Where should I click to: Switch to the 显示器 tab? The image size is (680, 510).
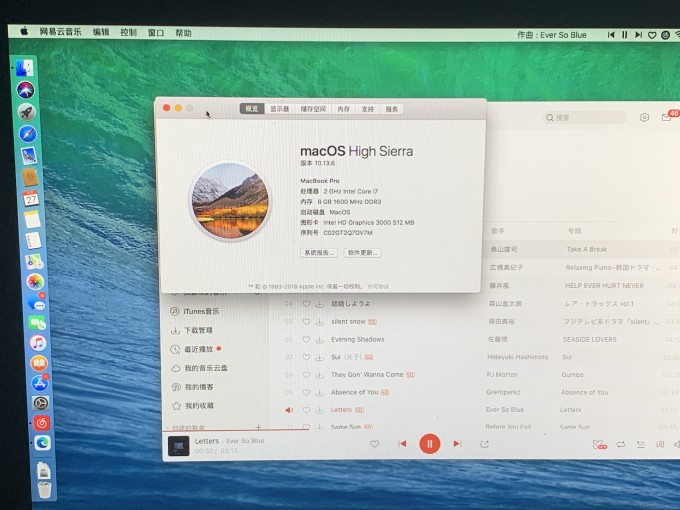[x=280, y=108]
